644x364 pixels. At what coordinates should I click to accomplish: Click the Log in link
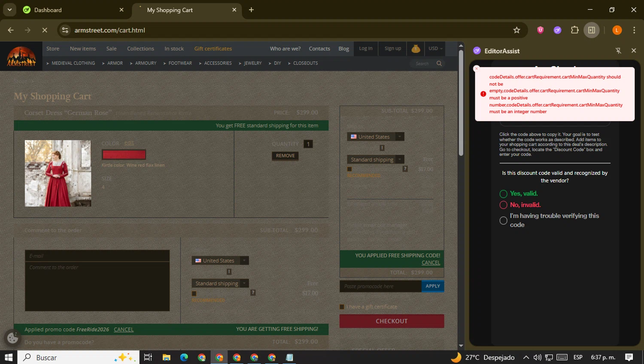click(x=366, y=49)
